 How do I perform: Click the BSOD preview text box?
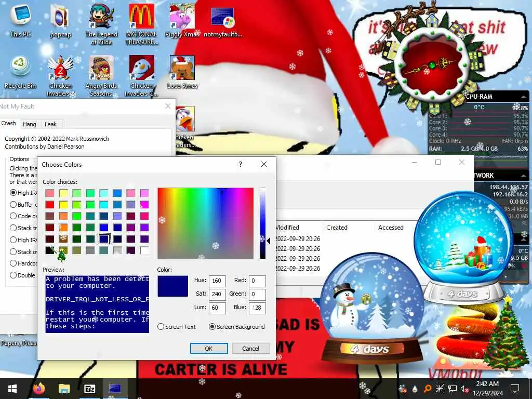click(97, 304)
